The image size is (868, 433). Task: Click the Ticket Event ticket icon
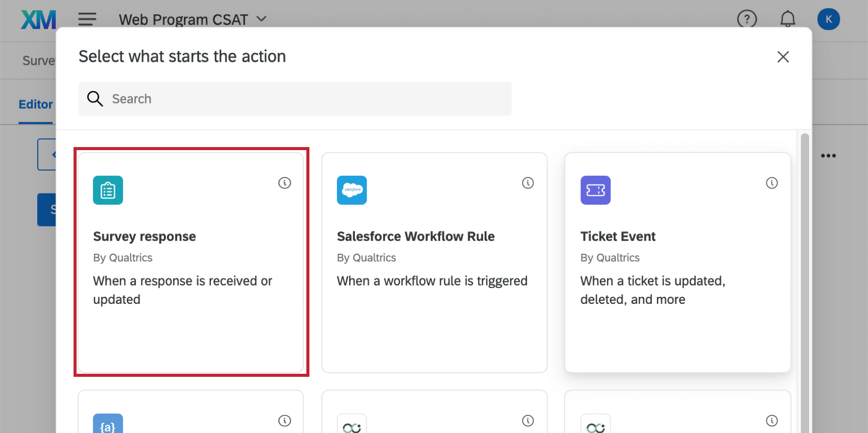click(595, 190)
